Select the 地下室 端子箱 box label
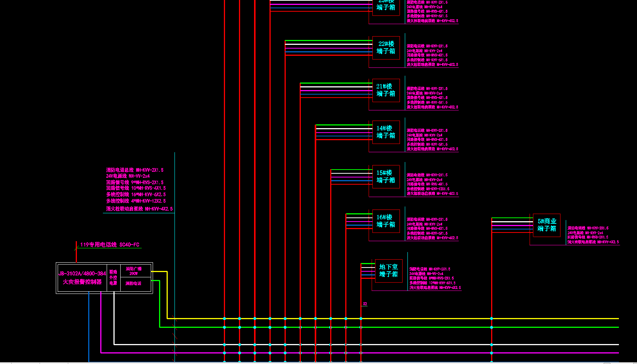This screenshot has height=364, width=637. point(389,271)
